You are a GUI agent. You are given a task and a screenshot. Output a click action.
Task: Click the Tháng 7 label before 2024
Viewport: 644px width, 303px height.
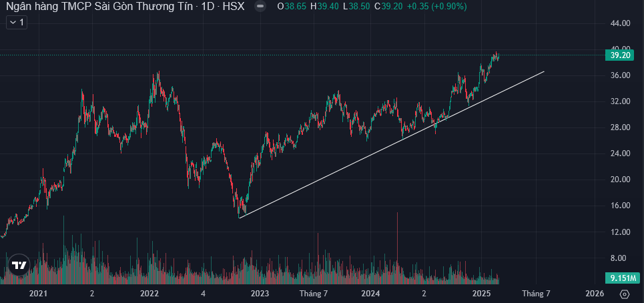point(314,294)
